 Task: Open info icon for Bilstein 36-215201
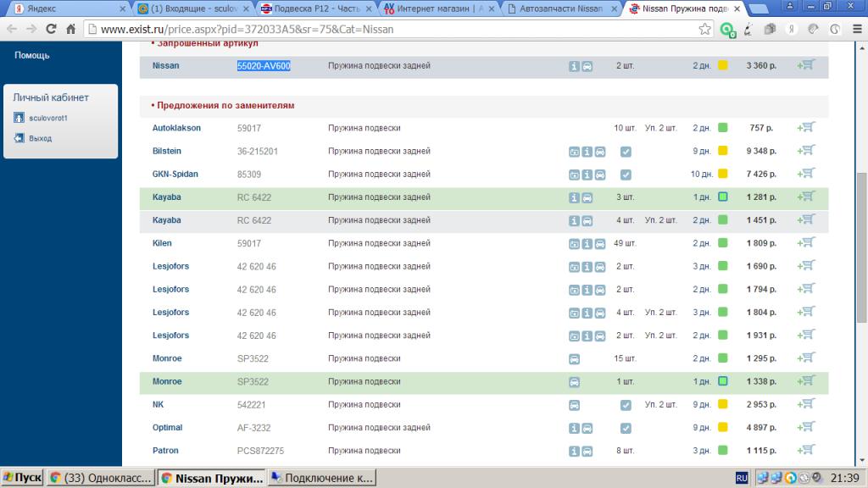tap(587, 152)
